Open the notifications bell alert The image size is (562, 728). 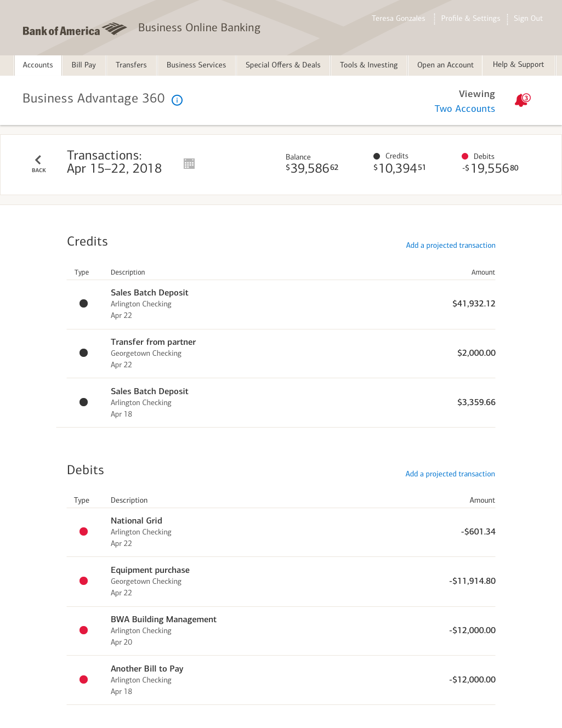point(521,100)
